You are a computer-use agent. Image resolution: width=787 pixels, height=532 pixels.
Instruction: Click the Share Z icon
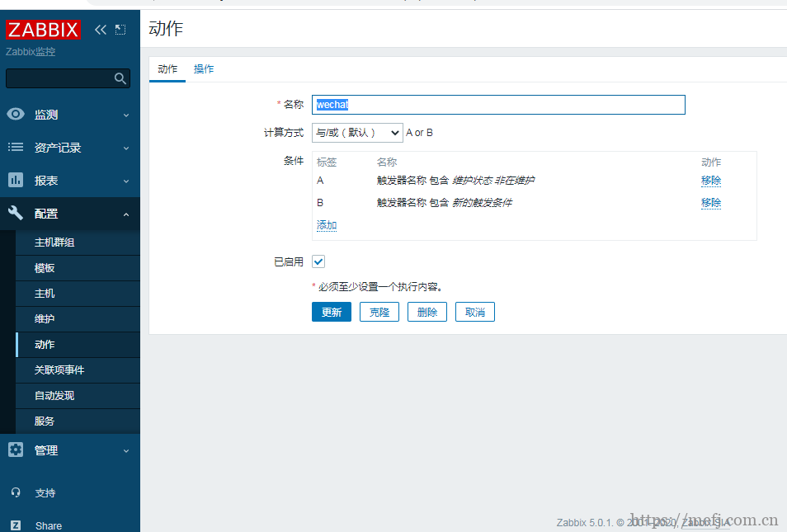[x=16, y=525]
